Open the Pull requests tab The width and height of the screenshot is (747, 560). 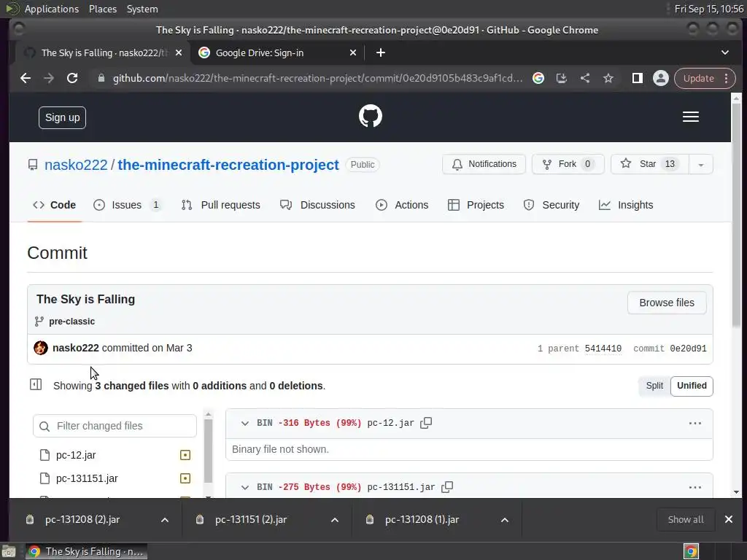(221, 205)
